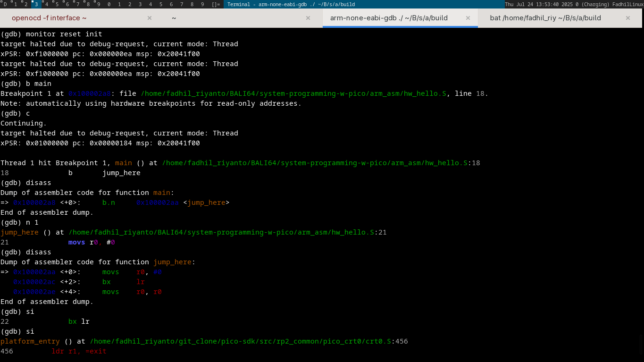The width and height of the screenshot is (644, 362).
Task: Click the hw_hello.S path in Breakpoint 1 line
Action: point(293,93)
